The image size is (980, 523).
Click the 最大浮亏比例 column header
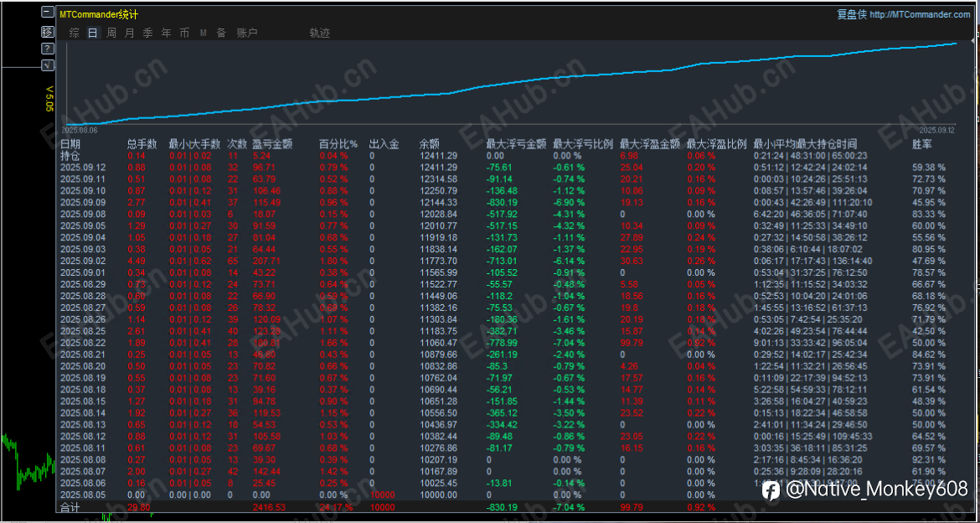point(583,144)
